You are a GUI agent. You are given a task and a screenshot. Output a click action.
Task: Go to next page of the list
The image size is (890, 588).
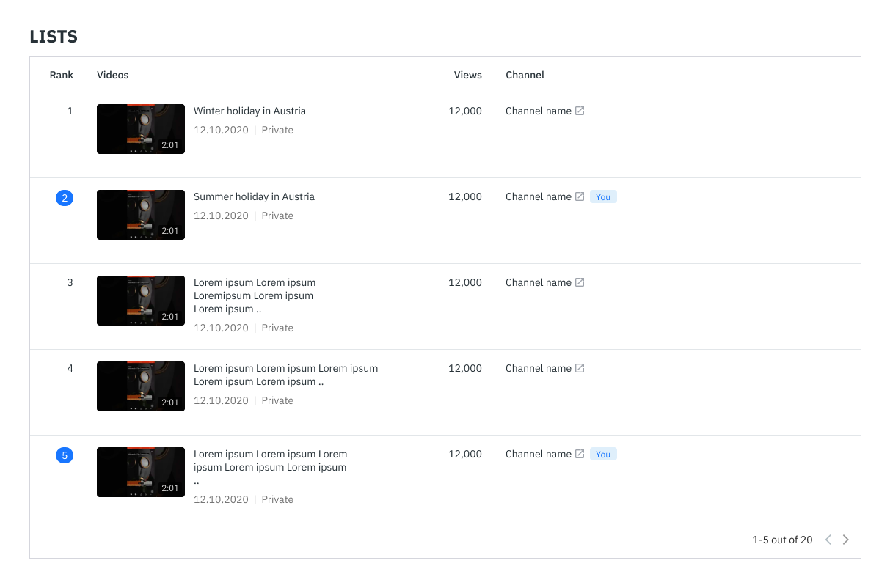(x=846, y=540)
